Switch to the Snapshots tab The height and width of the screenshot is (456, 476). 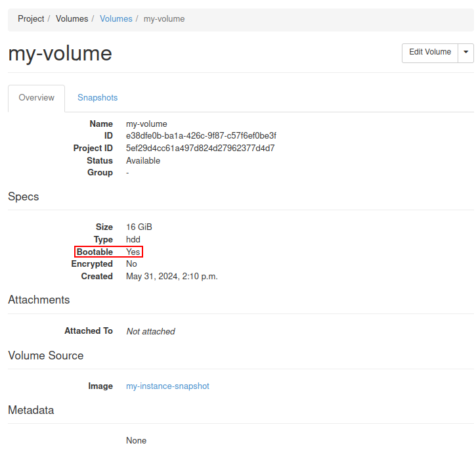(97, 98)
